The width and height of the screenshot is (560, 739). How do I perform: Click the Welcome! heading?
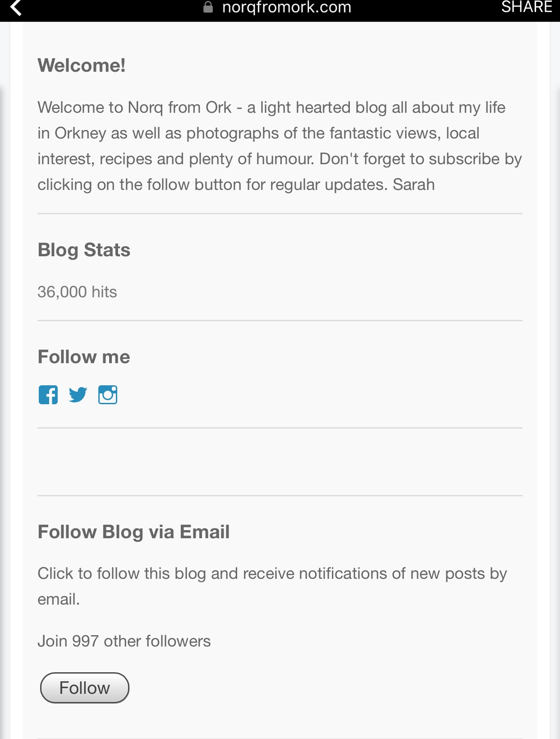82,65
